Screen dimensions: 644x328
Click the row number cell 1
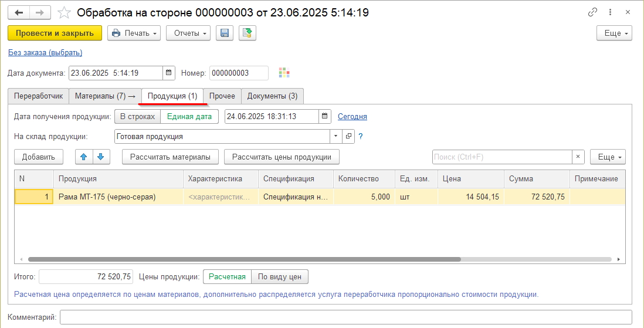coord(33,197)
